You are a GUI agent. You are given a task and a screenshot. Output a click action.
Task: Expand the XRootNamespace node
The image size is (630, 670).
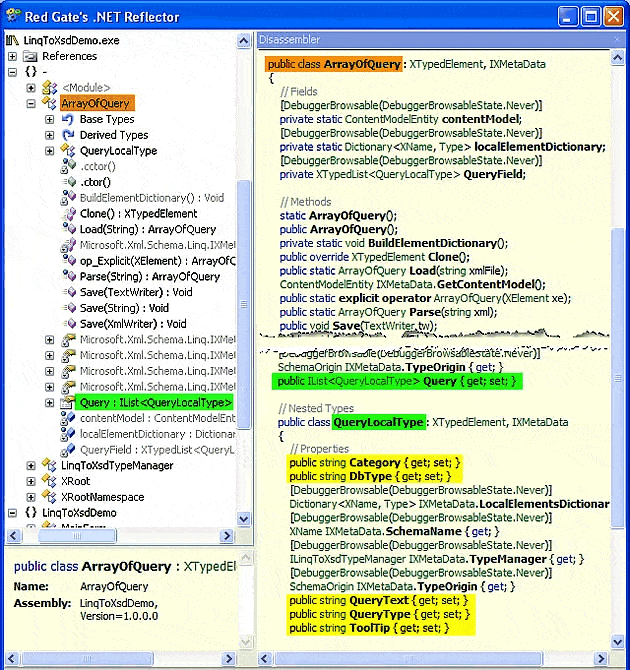pyautogui.click(x=31, y=497)
